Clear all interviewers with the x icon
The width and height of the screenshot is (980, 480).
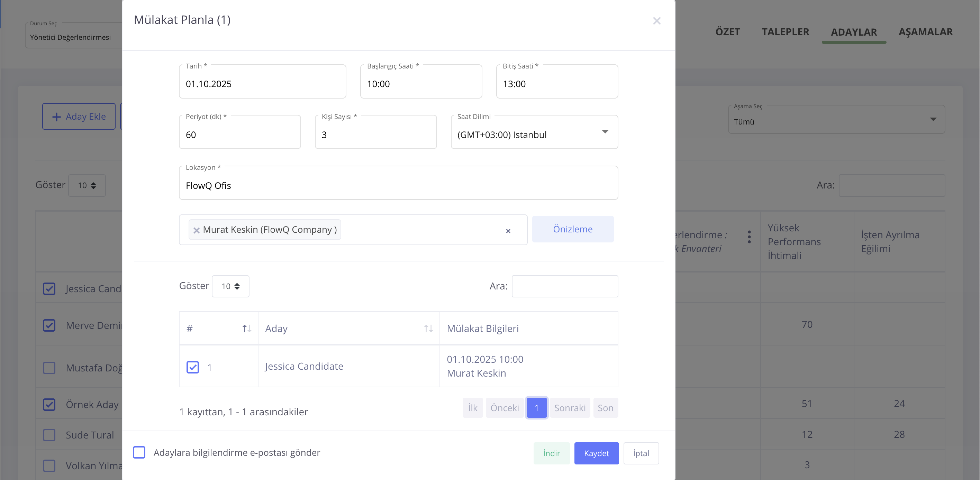(x=508, y=231)
